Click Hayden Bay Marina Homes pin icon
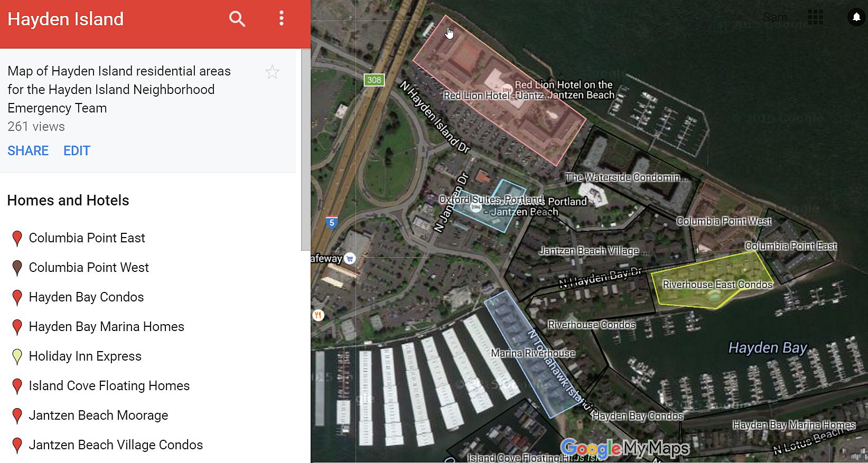The image size is (868, 463). click(17, 327)
